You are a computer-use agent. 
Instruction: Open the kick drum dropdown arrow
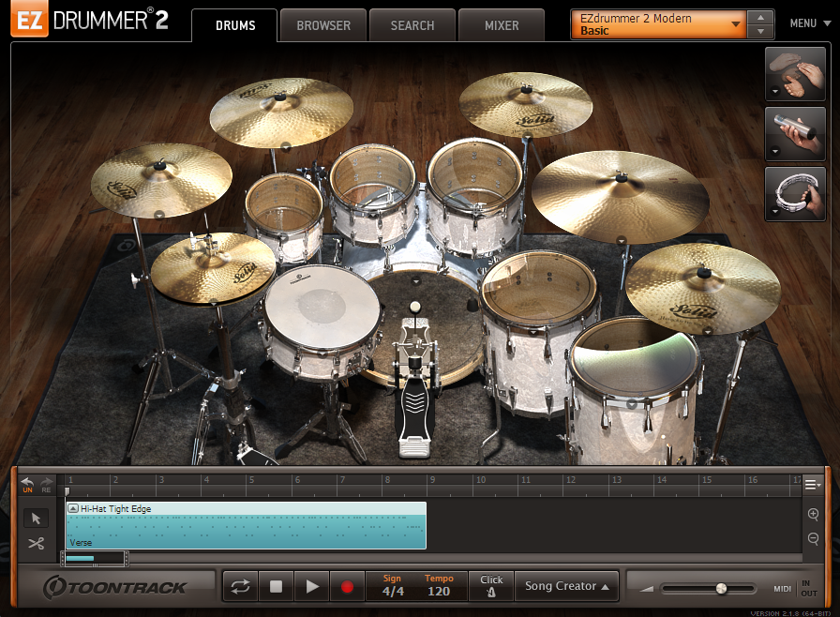(x=415, y=280)
